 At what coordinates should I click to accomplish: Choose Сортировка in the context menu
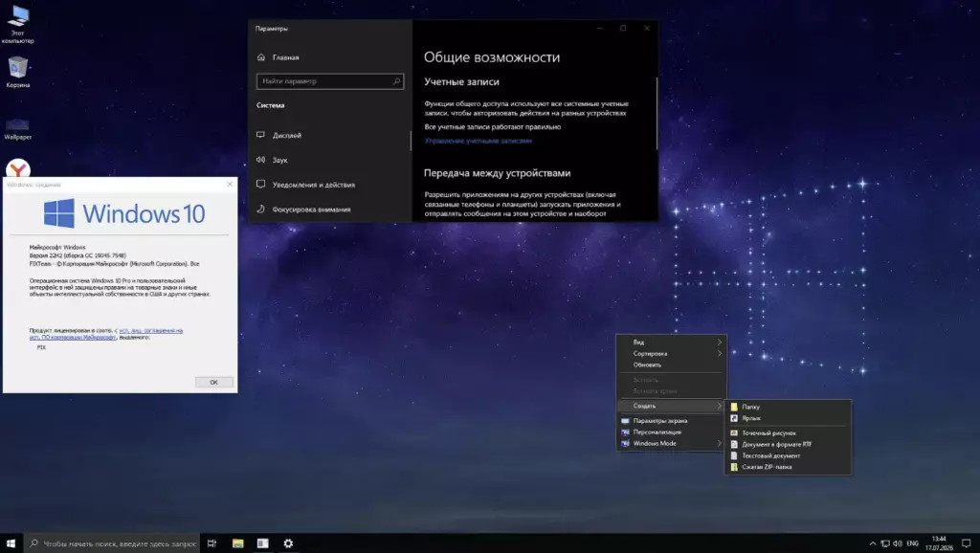671,353
